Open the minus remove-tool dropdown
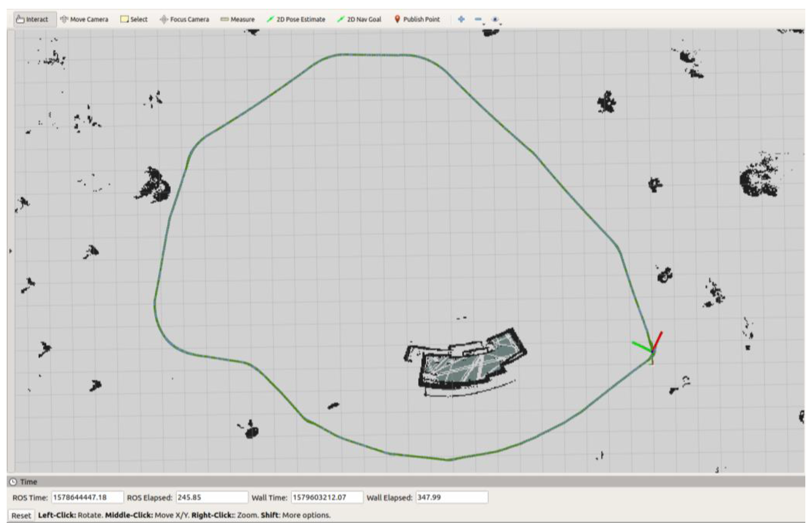Viewport: 812px width, 531px height. 479,20
